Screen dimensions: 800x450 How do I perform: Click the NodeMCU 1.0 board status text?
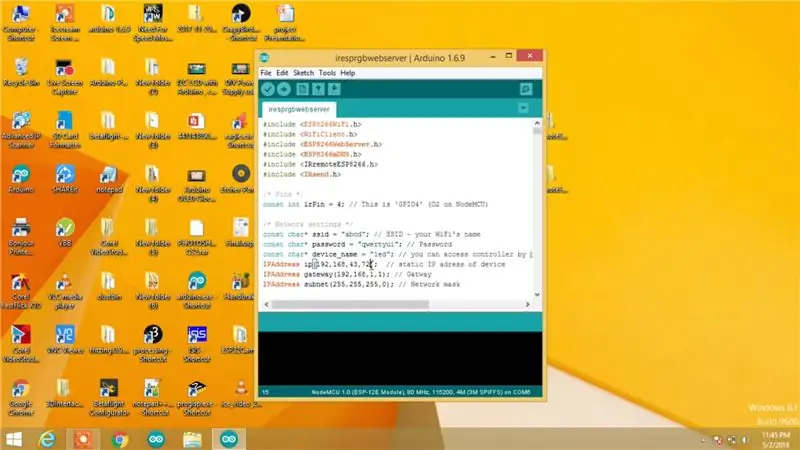point(421,392)
